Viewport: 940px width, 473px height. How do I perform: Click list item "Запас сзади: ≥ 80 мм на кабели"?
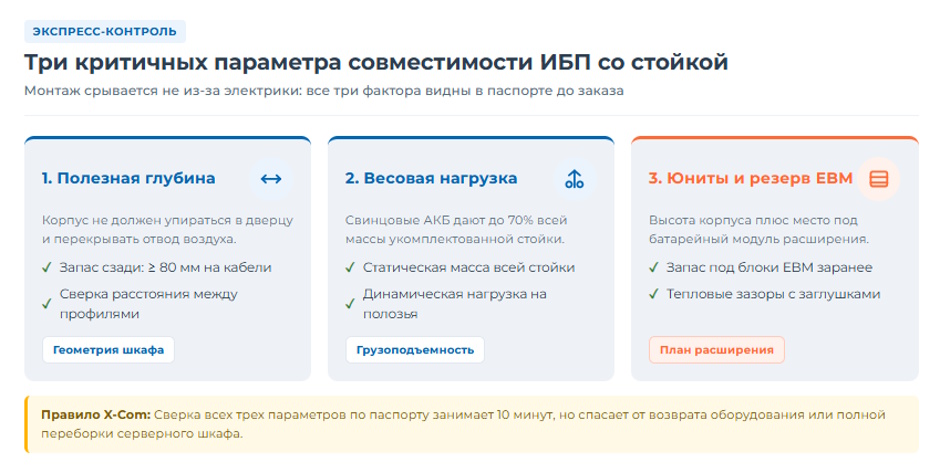(165, 267)
